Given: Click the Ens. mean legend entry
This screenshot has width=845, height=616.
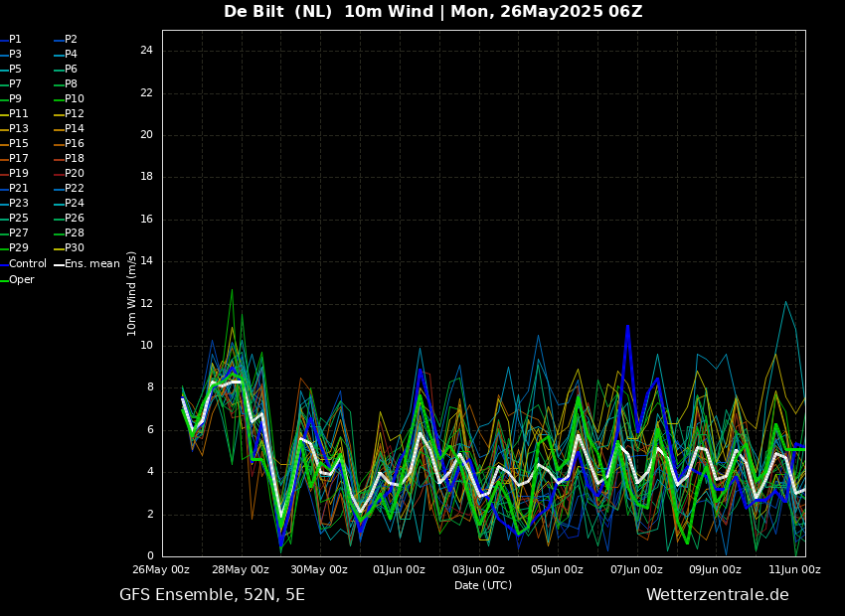Looking at the screenshot, I should (x=91, y=264).
